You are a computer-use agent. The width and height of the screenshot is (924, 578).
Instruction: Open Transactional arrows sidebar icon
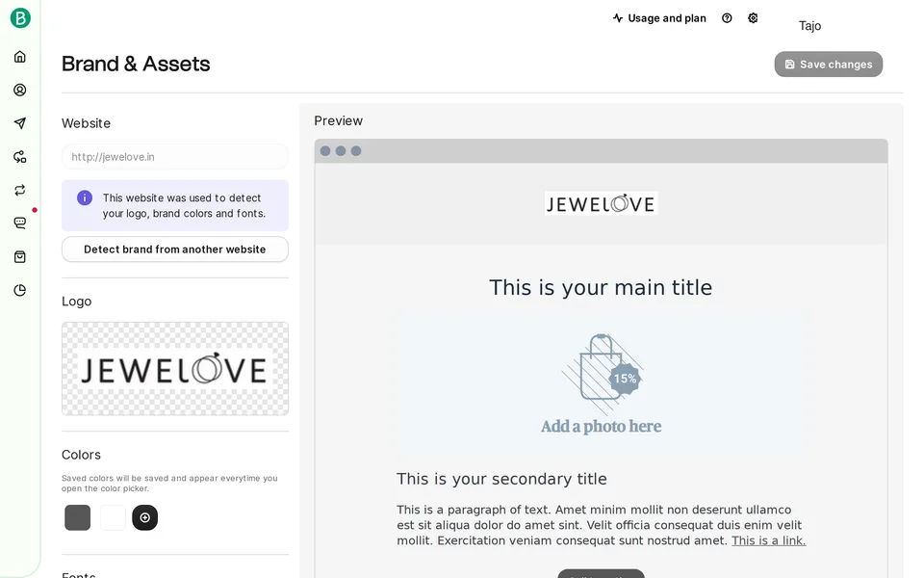(20, 190)
